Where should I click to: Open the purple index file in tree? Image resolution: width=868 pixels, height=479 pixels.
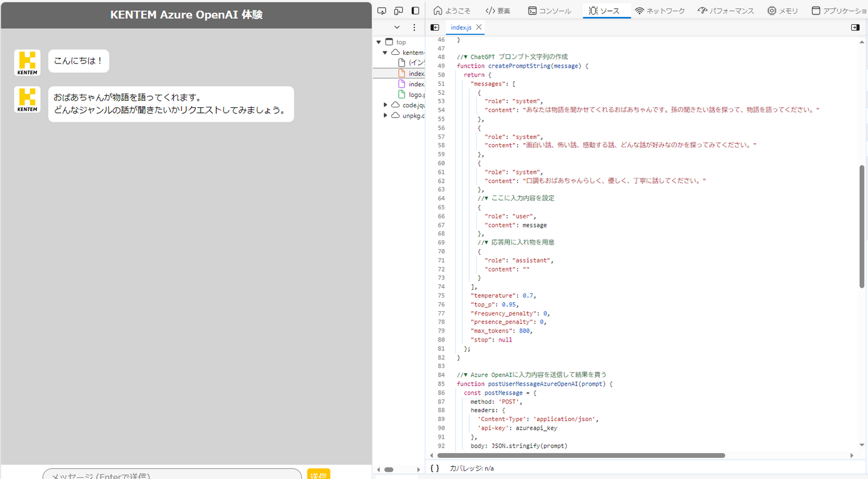pyautogui.click(x=412, y=84)
